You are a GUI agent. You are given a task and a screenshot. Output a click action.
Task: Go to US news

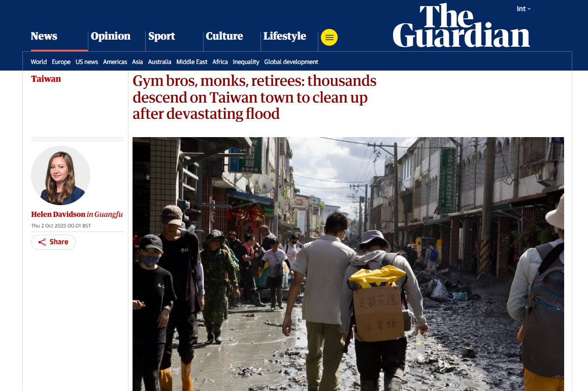(87, 62)
